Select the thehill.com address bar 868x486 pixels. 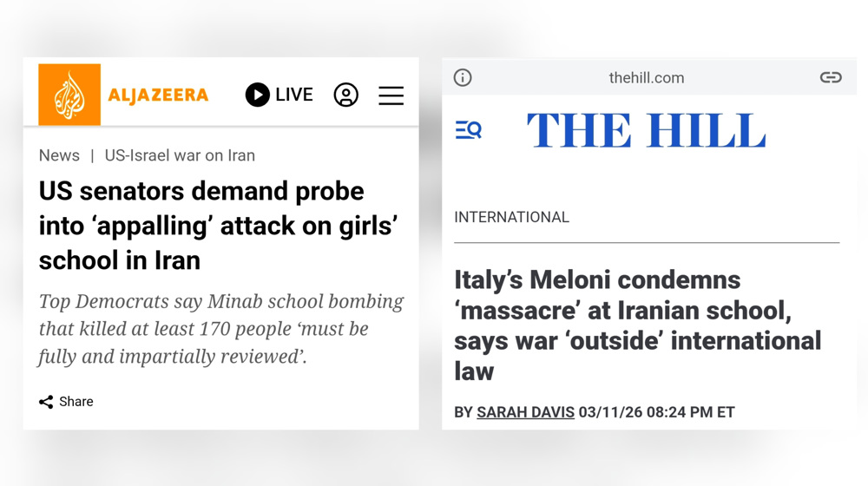click(646, 77)
